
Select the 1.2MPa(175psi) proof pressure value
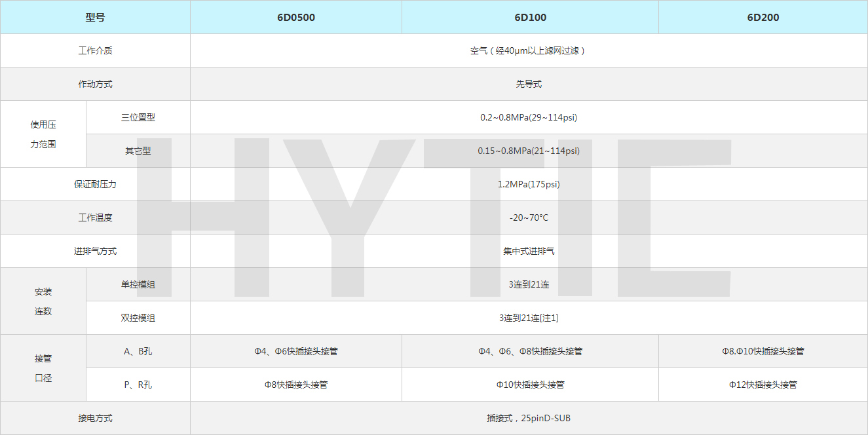pyautogui.click(x=529, y=185)
